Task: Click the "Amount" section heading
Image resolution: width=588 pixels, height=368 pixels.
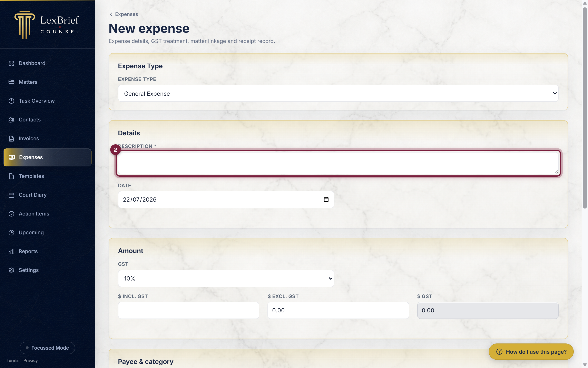Action: tap(131, 251)
